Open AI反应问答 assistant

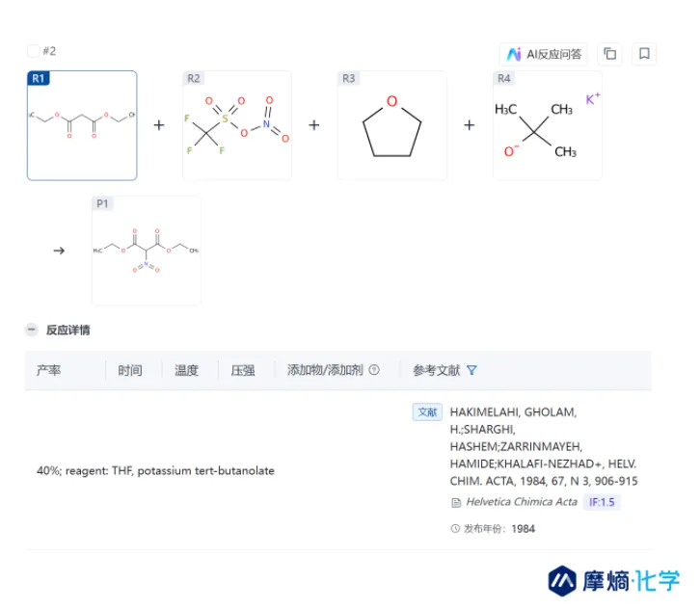543,54
